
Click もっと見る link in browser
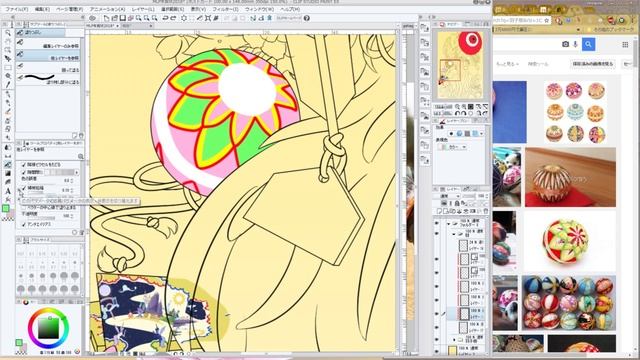coord(507,64)
